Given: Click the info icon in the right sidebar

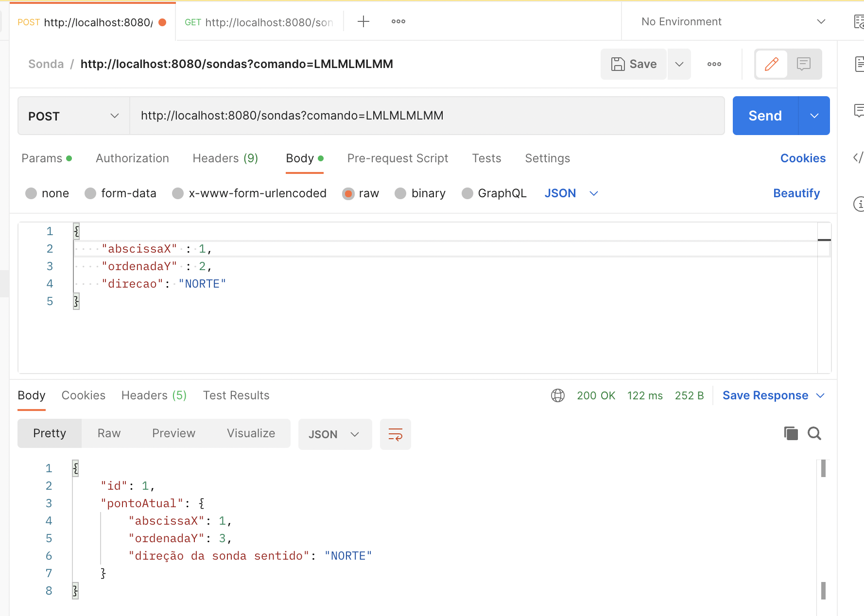Looking at the screenshot, I should (858, 205).
